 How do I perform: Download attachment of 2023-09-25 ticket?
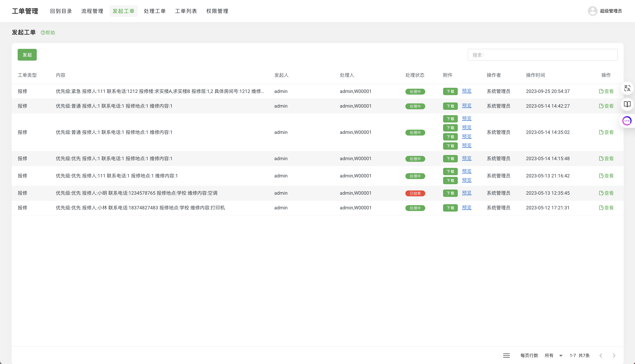[x=450, y=91]
